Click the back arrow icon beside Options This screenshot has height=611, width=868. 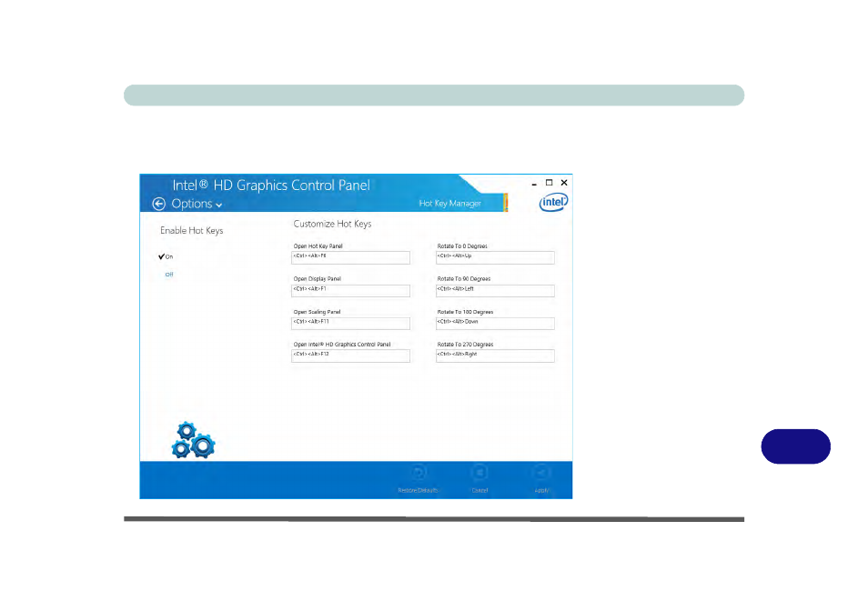159,204
